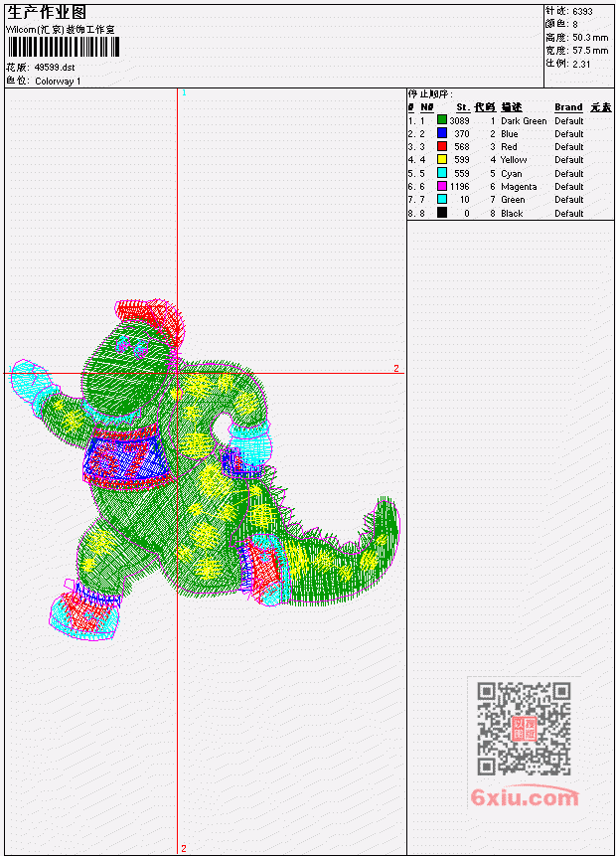The image size is (616, 856).
Task: Select the 'Green' description in row 7
Action: (513, 200)
